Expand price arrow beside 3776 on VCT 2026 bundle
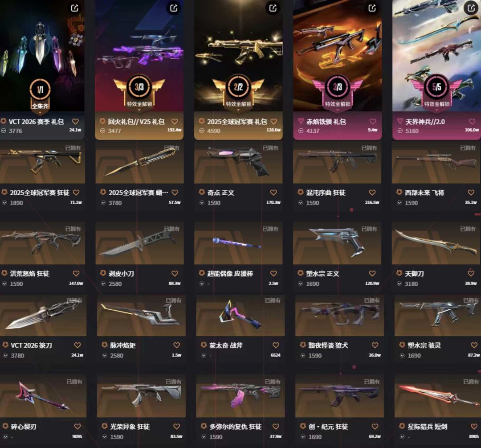 coord(4,131)
